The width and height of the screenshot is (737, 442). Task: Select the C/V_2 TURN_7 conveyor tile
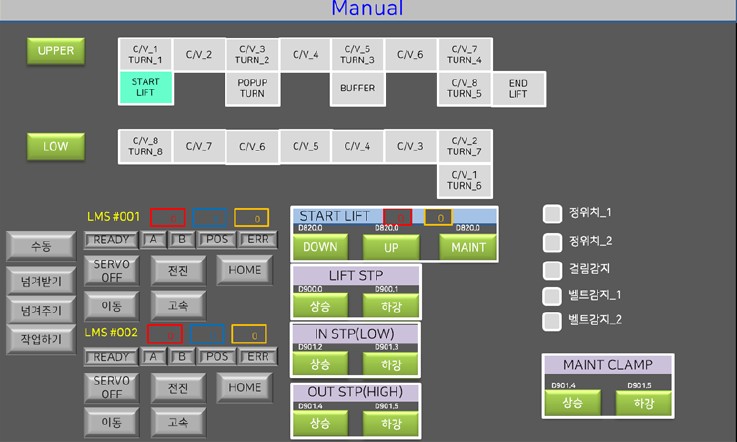point(464,146)
